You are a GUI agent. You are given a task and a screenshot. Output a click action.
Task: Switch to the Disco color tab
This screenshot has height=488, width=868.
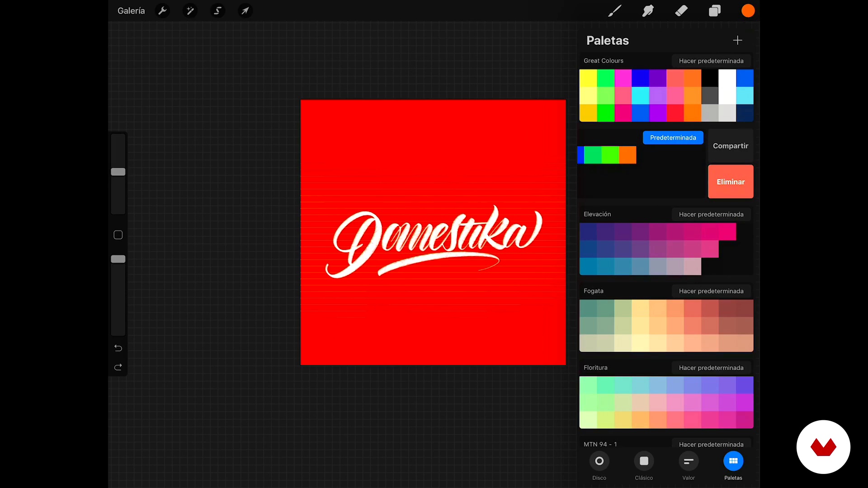coord(599,466)
